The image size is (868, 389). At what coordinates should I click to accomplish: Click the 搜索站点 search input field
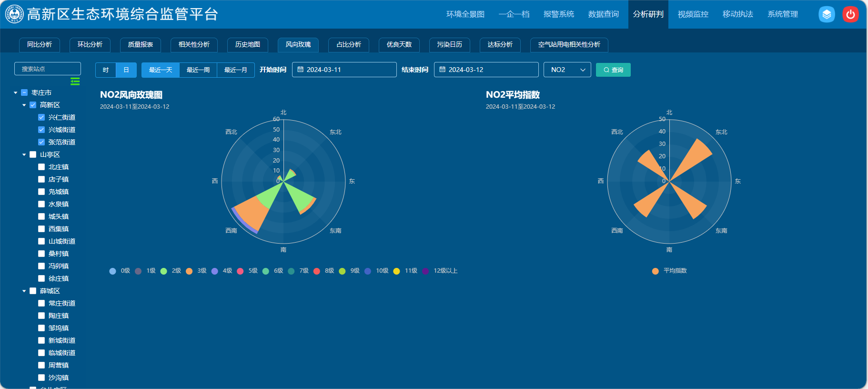click(x=48, y=69)
